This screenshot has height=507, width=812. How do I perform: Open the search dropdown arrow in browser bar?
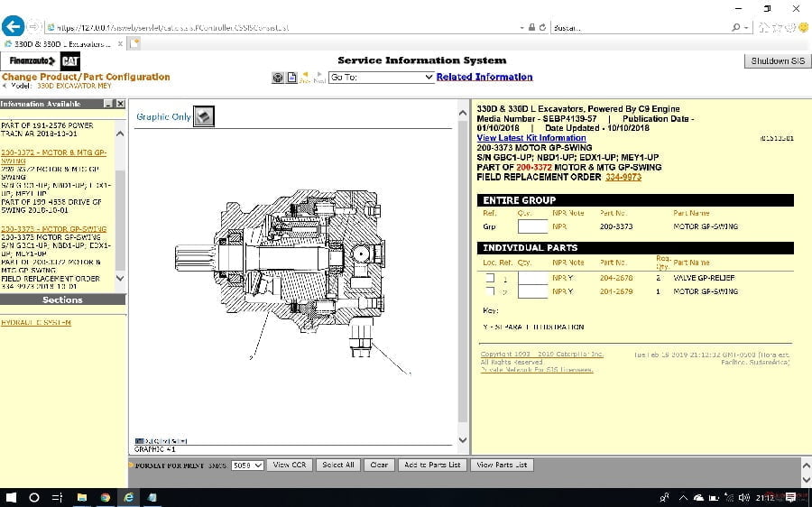pyautogui.click(x=746, y=27)
